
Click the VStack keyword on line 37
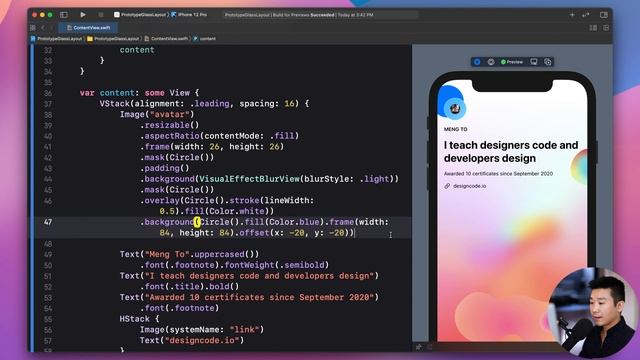tap(115, 104)
